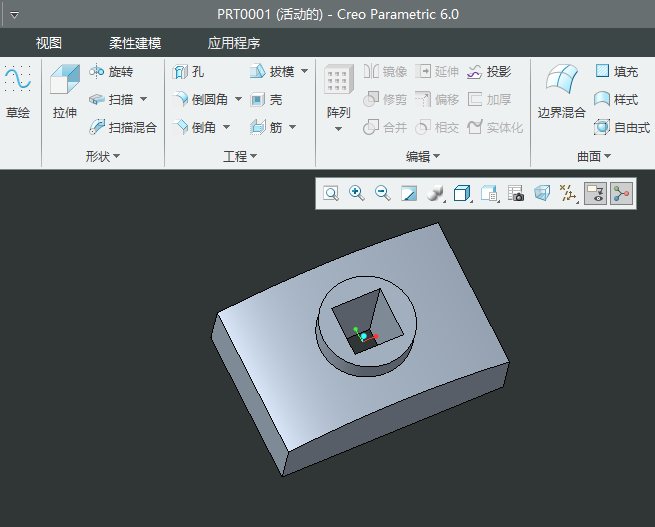
Task: Open the Boundary Blend (边界混合) tool
Action: 561,91
